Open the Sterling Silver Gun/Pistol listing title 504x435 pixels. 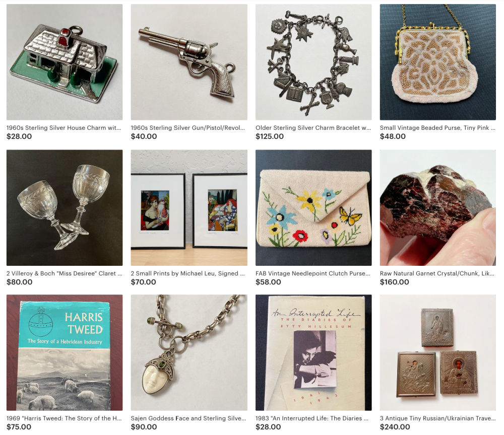[187, 128]
